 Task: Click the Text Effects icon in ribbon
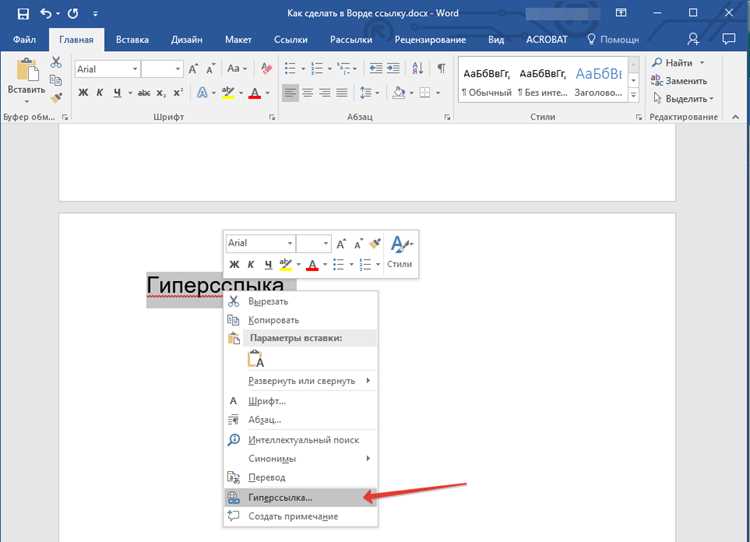pyautogui.click(x=202, y=92)
